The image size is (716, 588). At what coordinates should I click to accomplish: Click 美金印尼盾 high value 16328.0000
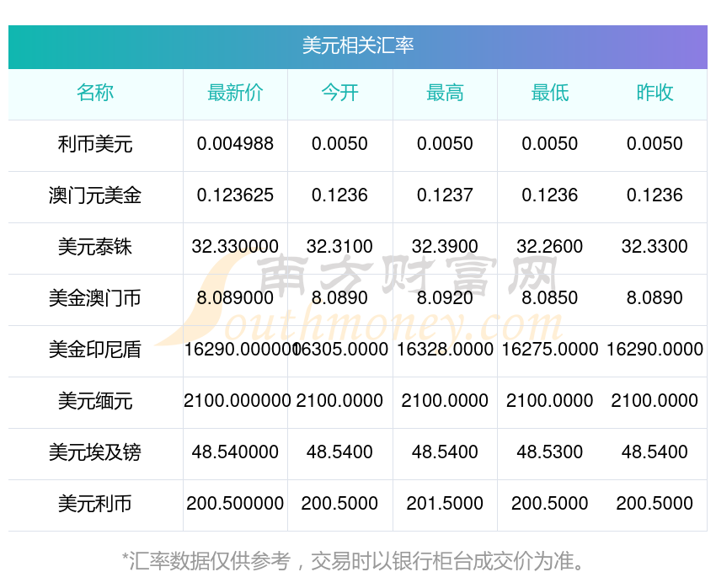click(445, 350)
